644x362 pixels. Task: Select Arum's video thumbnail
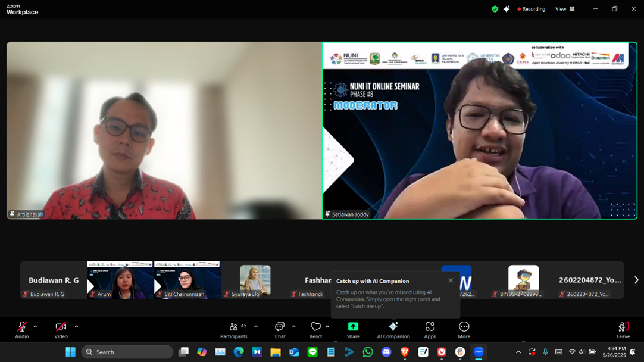click(120, 280)
